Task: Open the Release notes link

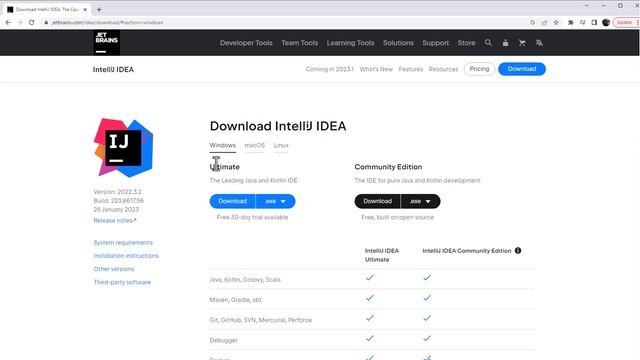Action: [115, 220]
